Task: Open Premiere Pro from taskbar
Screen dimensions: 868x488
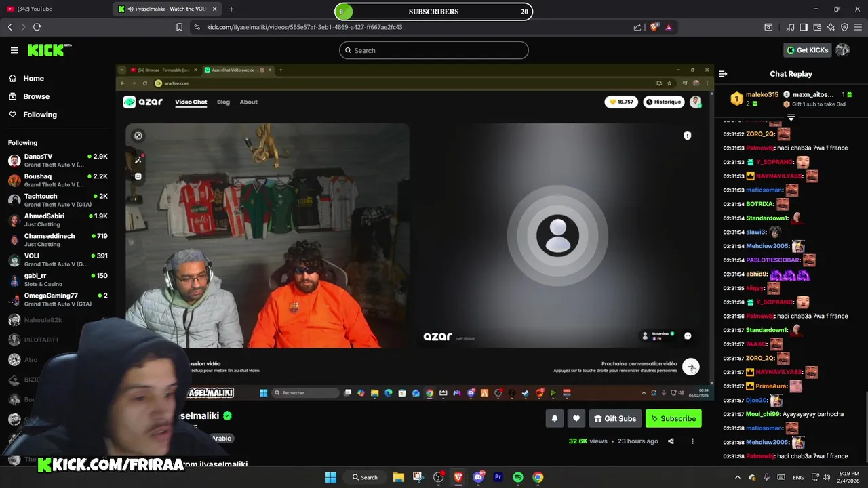Action: point(498,477)
